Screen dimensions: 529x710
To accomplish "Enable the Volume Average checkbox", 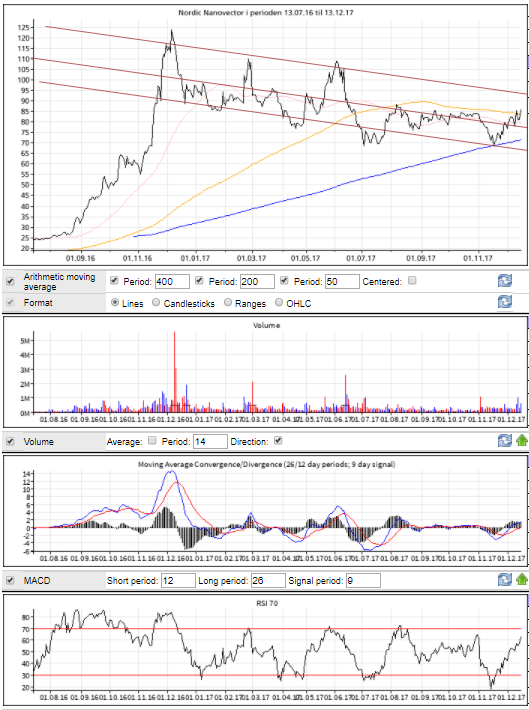I will click(x=152, y=441).
